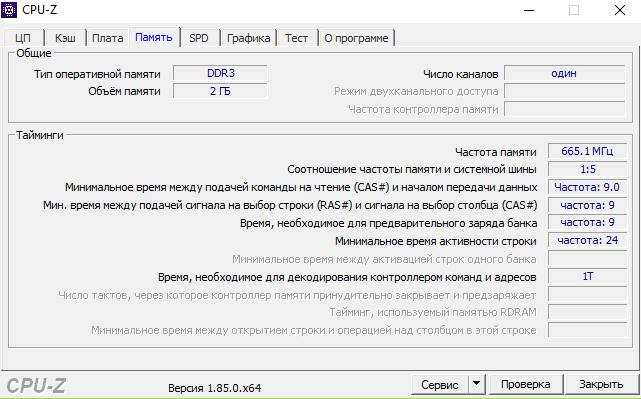
Task: Click the CPU-Z app icon in title bar
Action: click(9, 10)
